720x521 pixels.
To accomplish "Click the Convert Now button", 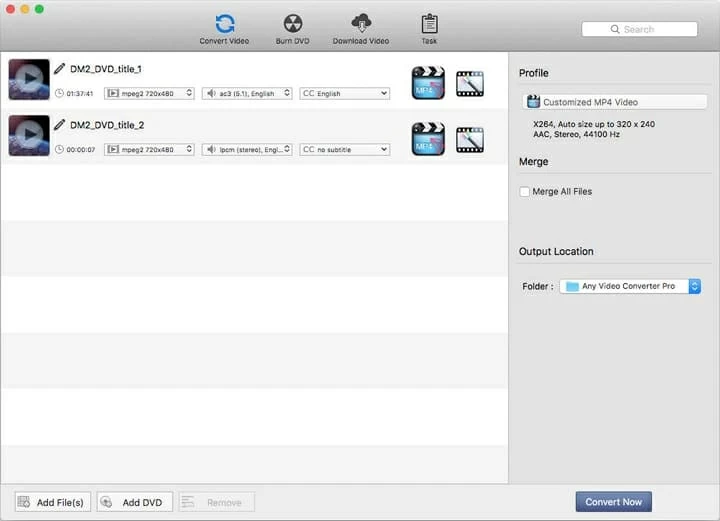I will 613,502.
